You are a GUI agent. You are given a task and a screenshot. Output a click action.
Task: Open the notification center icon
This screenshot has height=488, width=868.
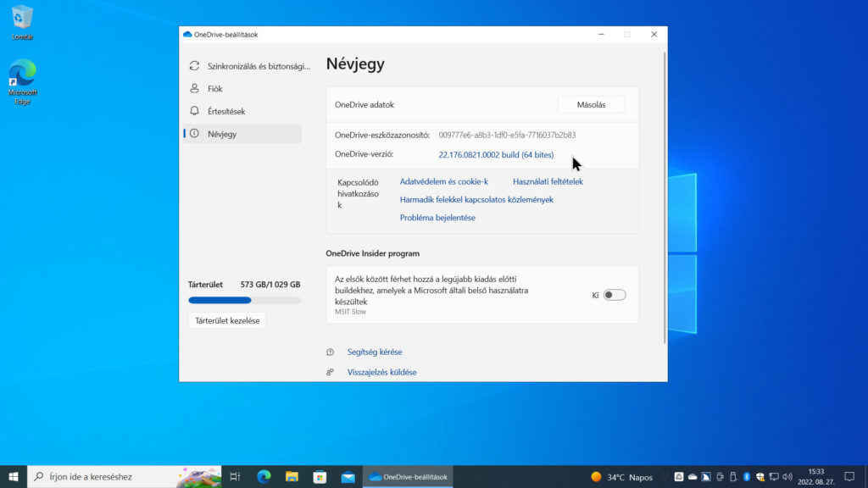[x=849, y=476]
